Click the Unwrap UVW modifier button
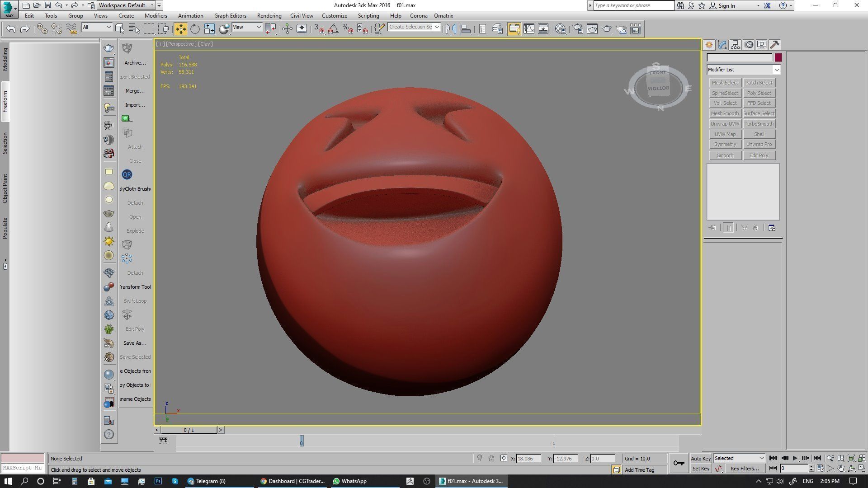 725,124
